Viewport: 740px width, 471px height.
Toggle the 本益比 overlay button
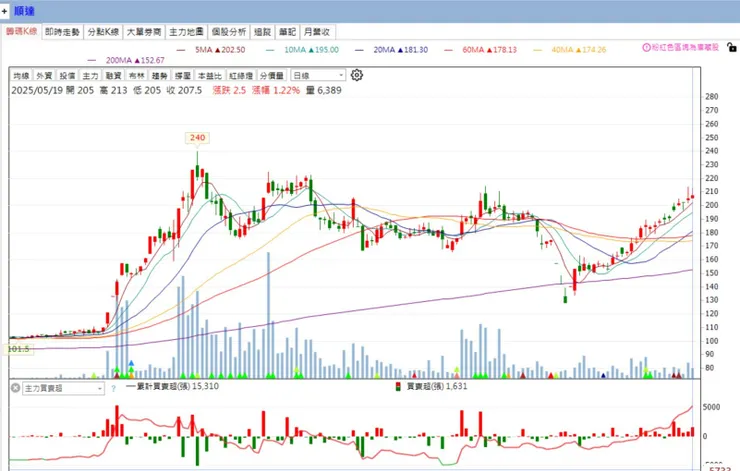(209, 76)
